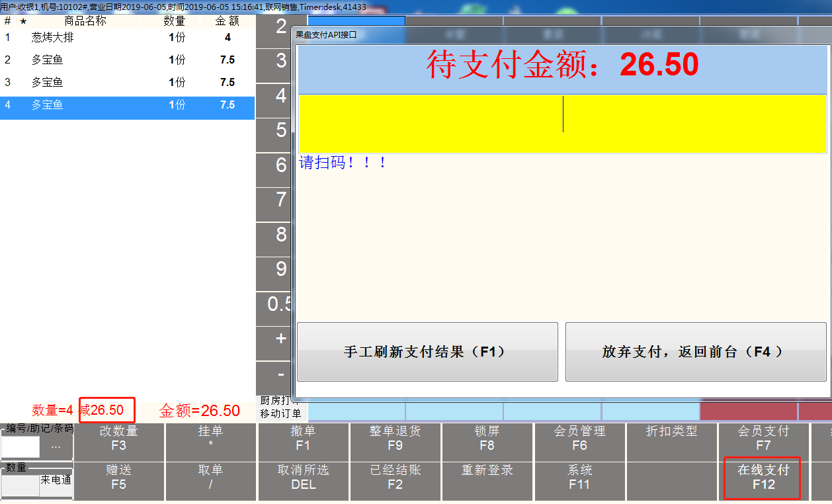Click 金额=26.50 total text
Image resolution: width=832 pixels, height=504 pixels.
(200, 411)
